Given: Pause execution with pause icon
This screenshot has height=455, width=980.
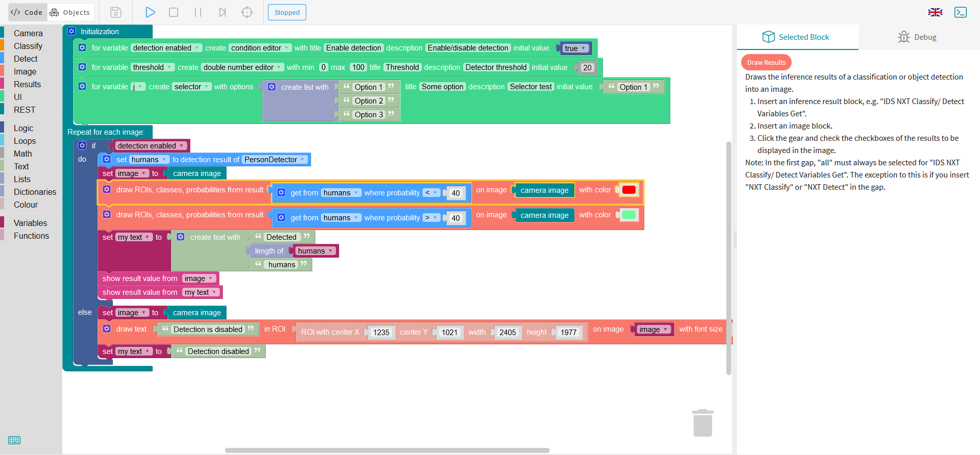Looking at the screenshot, I should point(198,12).
